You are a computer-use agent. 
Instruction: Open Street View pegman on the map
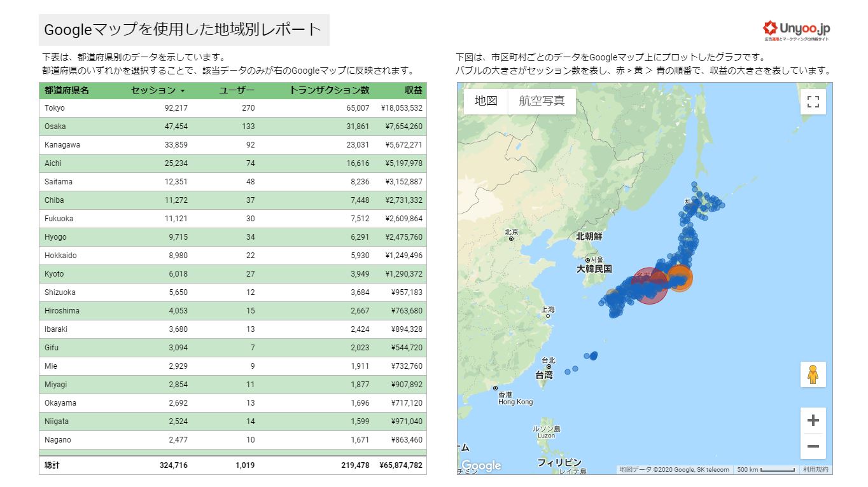pos(813,374)
